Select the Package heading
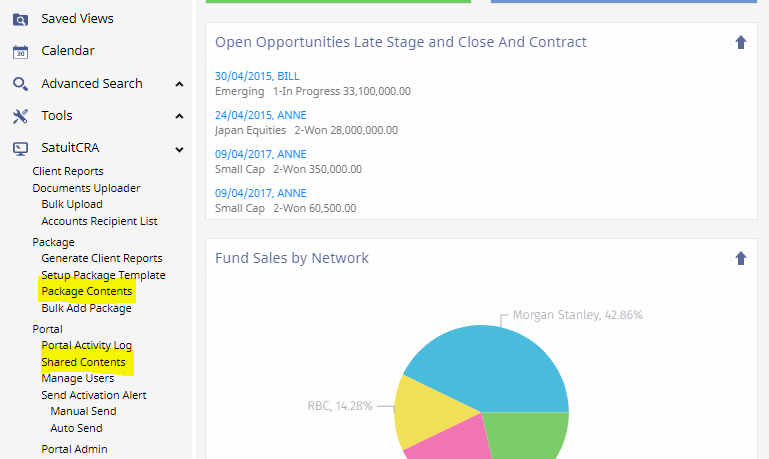This screenshot has width=769, height=459. 53,242
